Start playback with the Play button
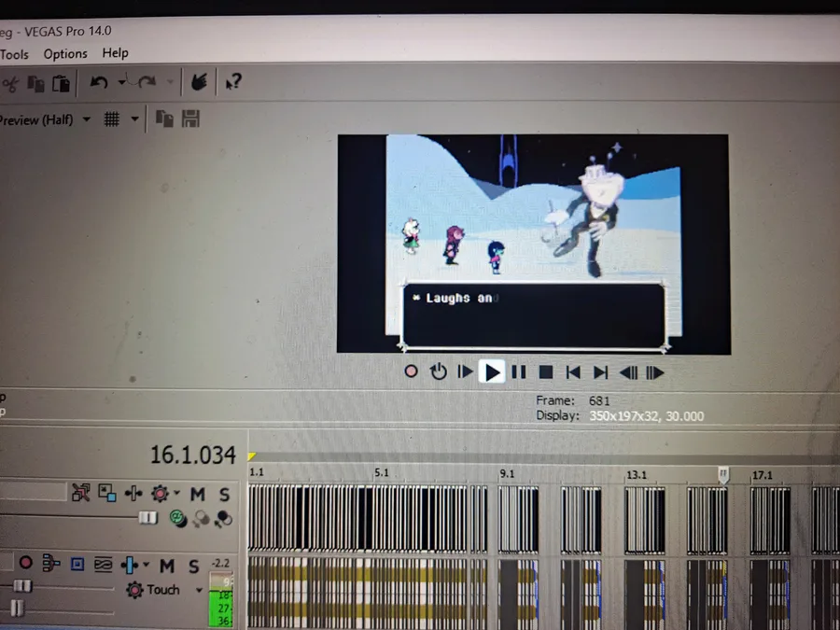840x630 pixels. 492,371
